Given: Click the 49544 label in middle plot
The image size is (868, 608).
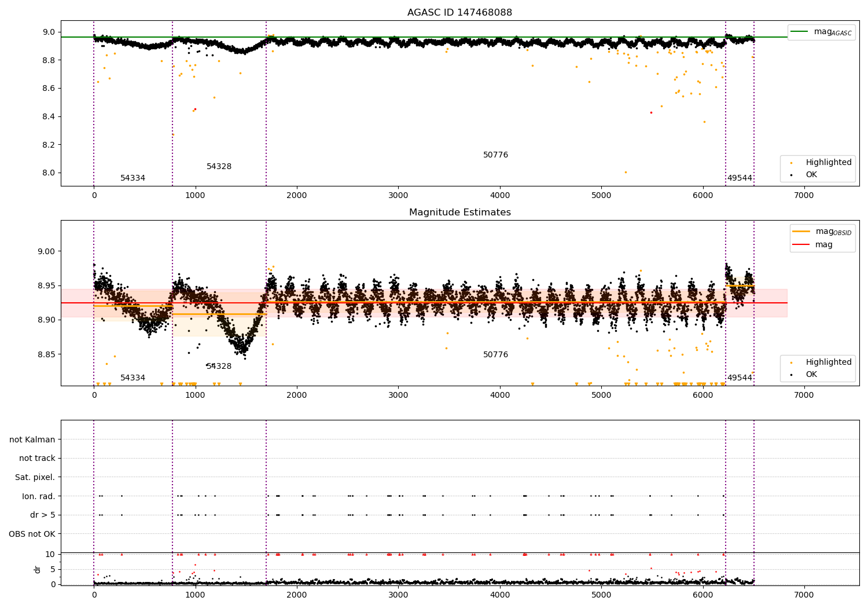Looking at the screenshot, I should click(x=740, y=378).
